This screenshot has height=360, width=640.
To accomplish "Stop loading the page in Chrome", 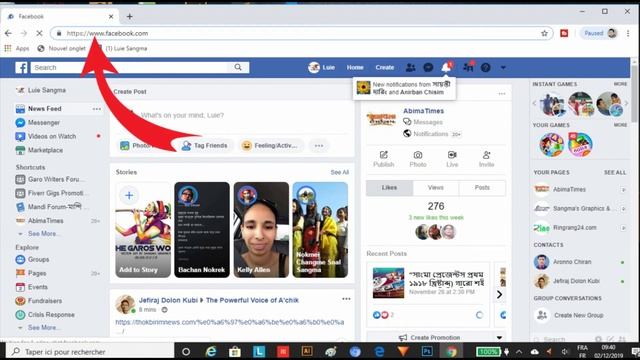I will 39,33.
